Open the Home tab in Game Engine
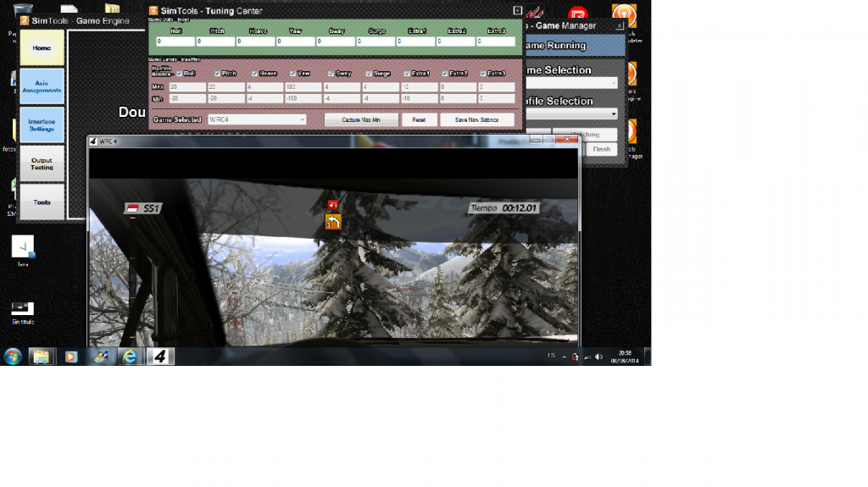Screen dimensions: 868x487 point(42,48)
